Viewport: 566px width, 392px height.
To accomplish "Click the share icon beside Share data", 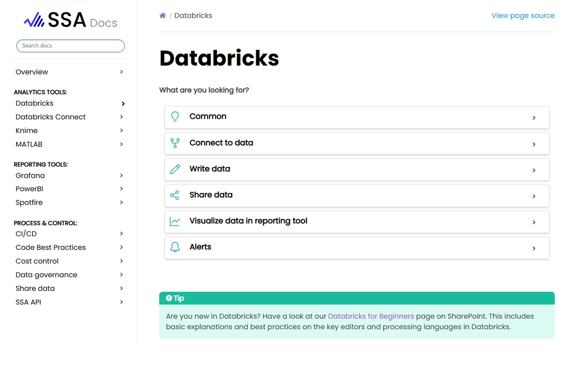I will [175, 195].
